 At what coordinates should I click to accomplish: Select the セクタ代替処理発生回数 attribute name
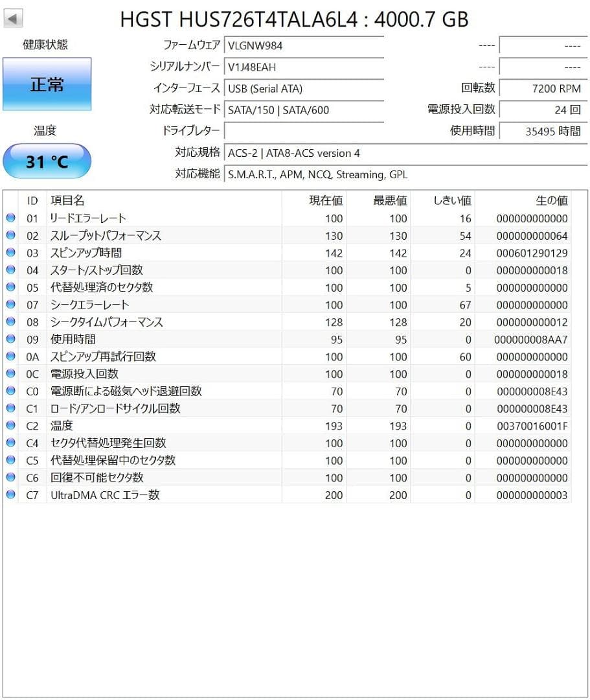pos(108,443)
